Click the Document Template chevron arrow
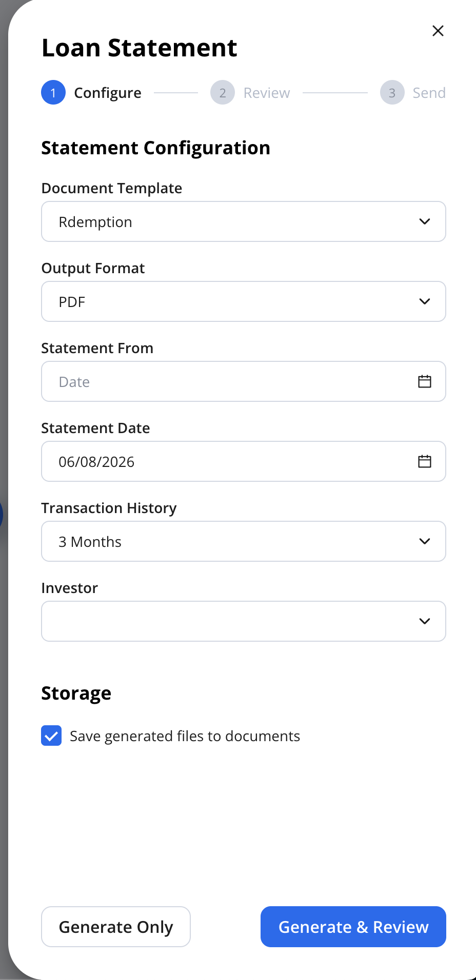Screen dimensions: 476x980 [425, 221]
